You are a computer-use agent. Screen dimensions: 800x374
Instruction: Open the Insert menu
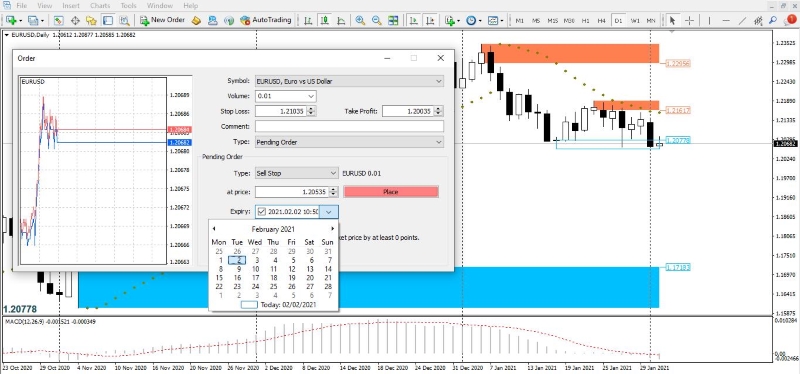coord(71,6)
